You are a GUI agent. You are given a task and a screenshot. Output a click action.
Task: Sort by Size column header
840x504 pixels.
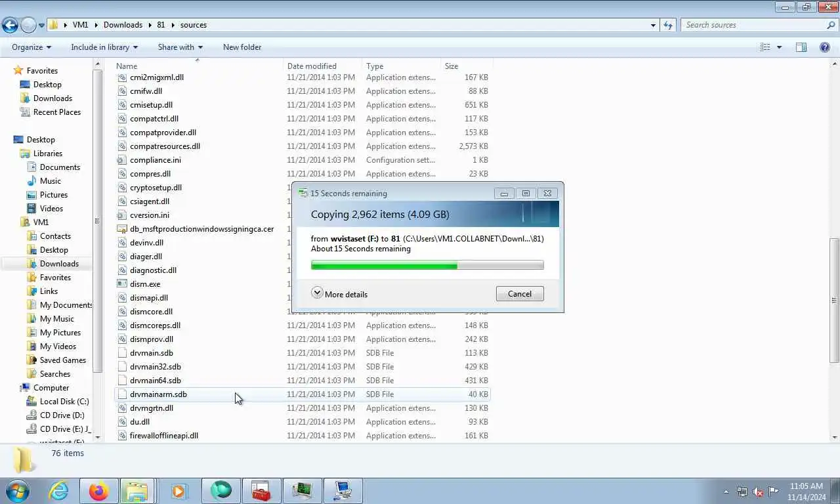(x=467, y=66)
